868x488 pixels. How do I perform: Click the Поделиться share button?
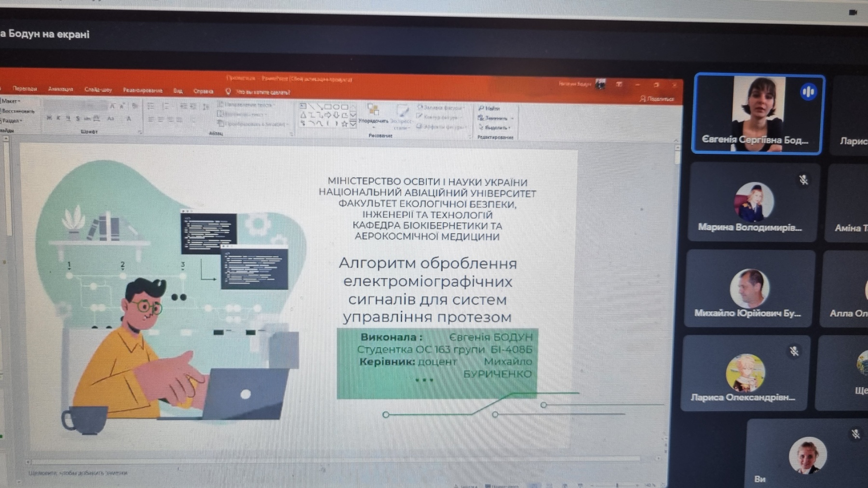click(657, 99)
